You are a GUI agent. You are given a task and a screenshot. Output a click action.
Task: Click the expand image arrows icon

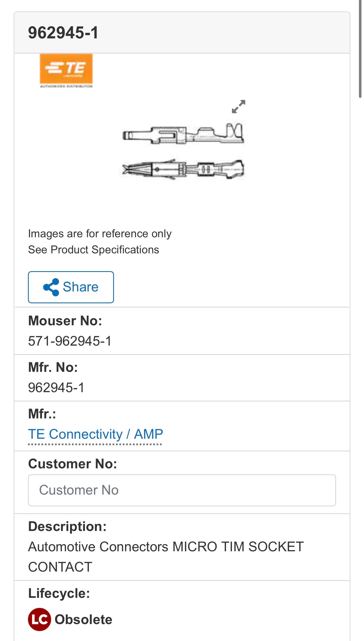click(238, 107)
